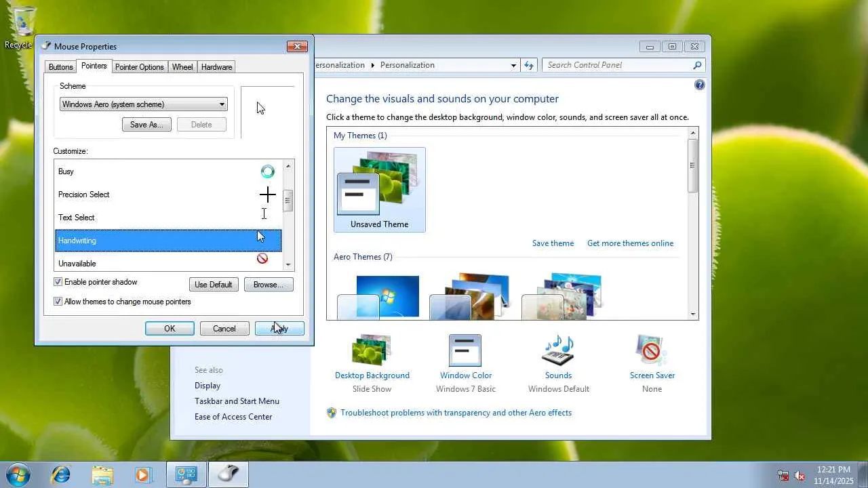Select the Handwriting pointer row
The image size is (868, 488).
coord(168,241)
